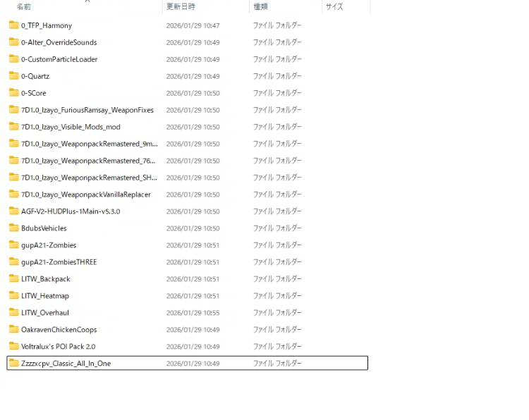This screenshot has width=529, height=420.
Task: Select the OakravenChickenCoops folder icon
Action: click(14, 330)
